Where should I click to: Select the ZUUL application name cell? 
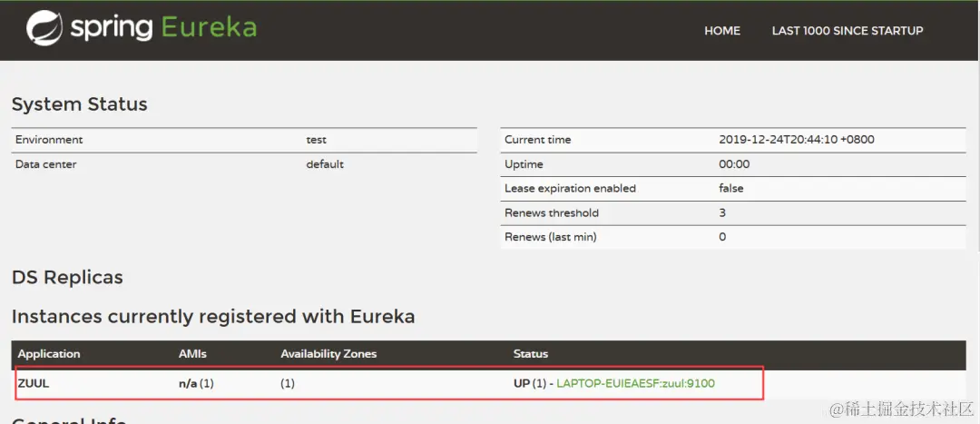click(x=34, y=384)
